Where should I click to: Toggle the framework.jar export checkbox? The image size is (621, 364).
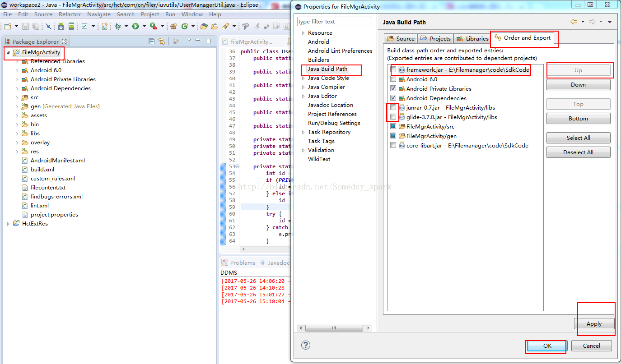coord(393,70)
